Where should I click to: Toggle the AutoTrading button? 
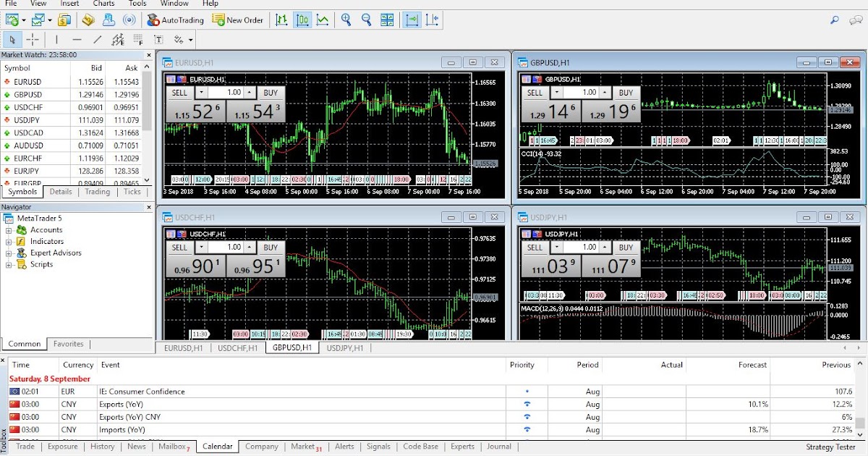coord(175,20)
